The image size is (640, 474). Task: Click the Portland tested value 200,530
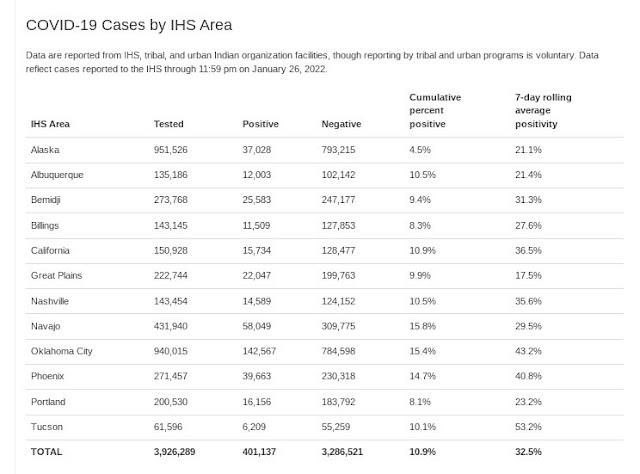coord(171,402)
